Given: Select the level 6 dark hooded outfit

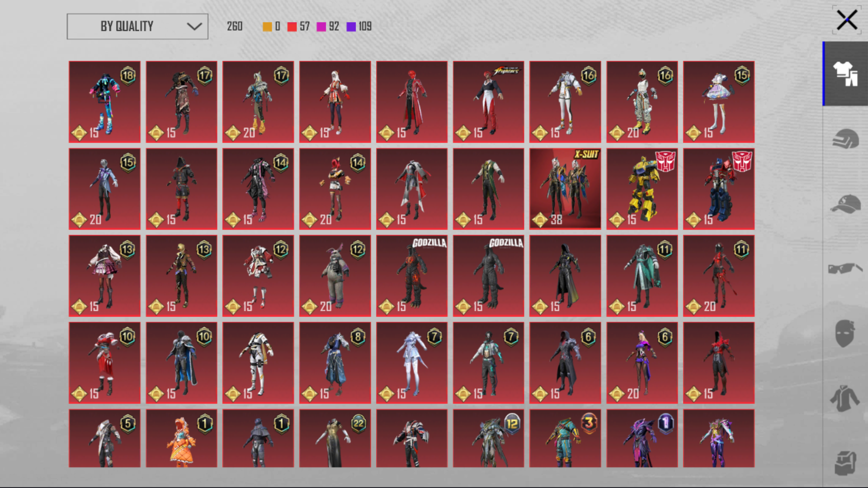Looking at the screenshot, I should [565, 363].
